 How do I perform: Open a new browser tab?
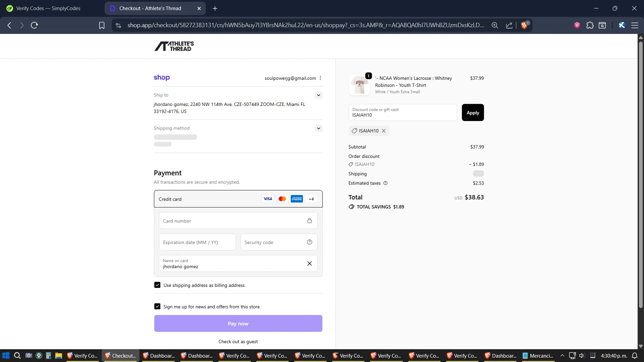tap(215, 8)
